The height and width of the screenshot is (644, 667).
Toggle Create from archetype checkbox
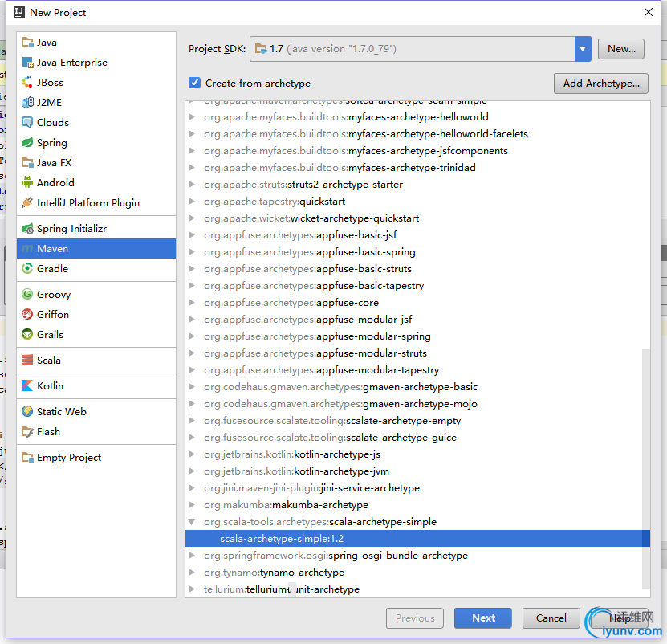194,83
